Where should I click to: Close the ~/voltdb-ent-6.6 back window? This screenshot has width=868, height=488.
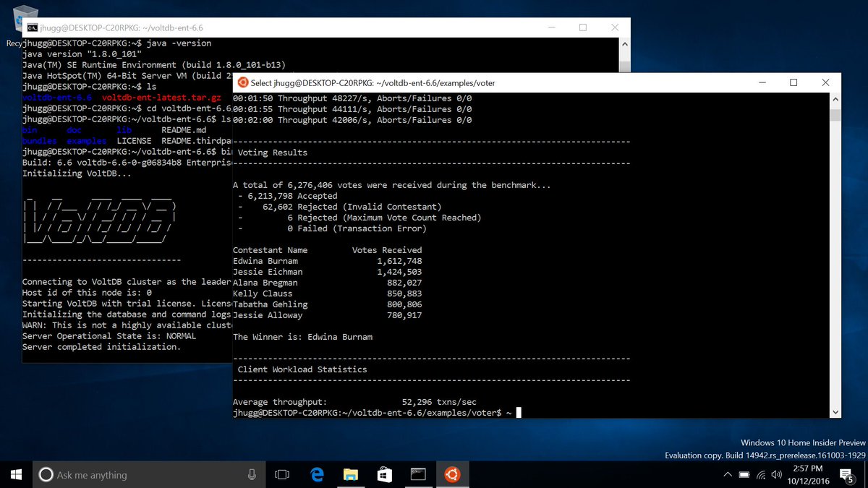pos(615,27)
